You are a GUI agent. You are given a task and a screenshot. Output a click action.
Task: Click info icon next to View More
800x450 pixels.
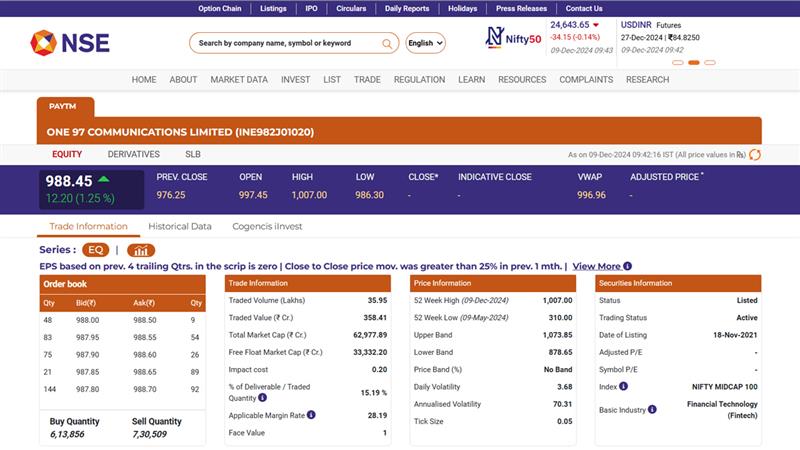pos(628,267)
